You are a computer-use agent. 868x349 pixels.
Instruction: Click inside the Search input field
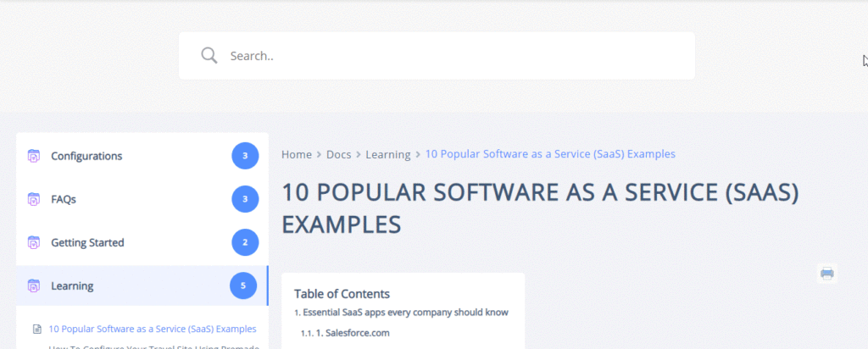click(x=458, y=56)
